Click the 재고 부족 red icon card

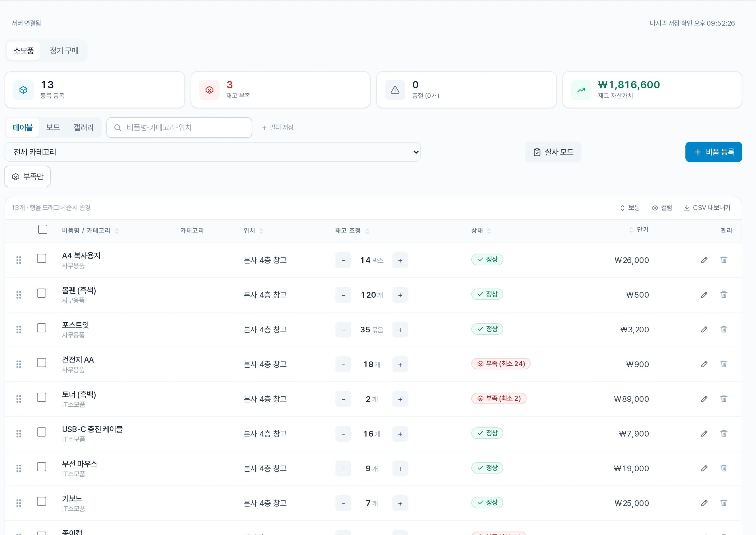pyautogui.click(x=209, y=90)
